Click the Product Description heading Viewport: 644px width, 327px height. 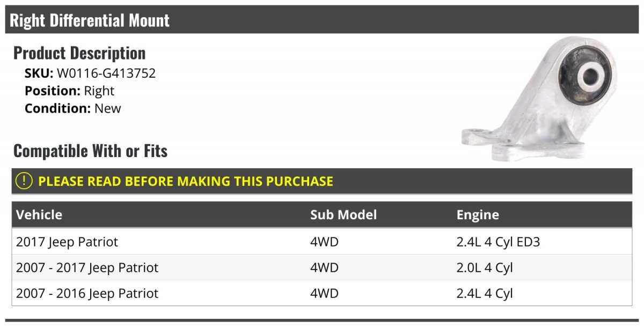(x=79, y=53)
